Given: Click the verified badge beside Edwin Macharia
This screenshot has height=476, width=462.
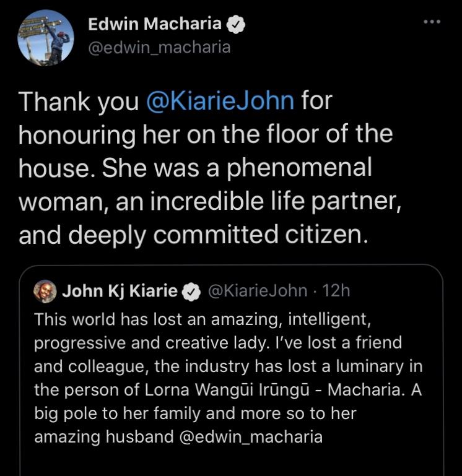Looking at the screenshot, I should 236,25.
